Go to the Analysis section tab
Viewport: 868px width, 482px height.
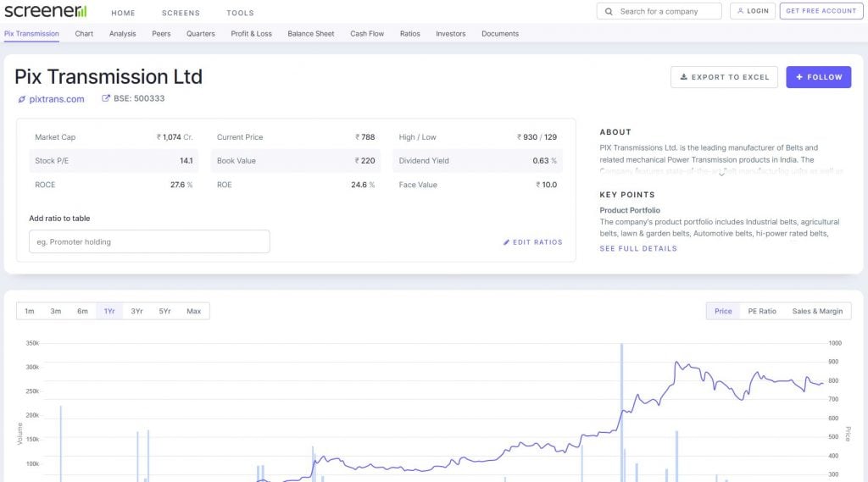[122, 34]
